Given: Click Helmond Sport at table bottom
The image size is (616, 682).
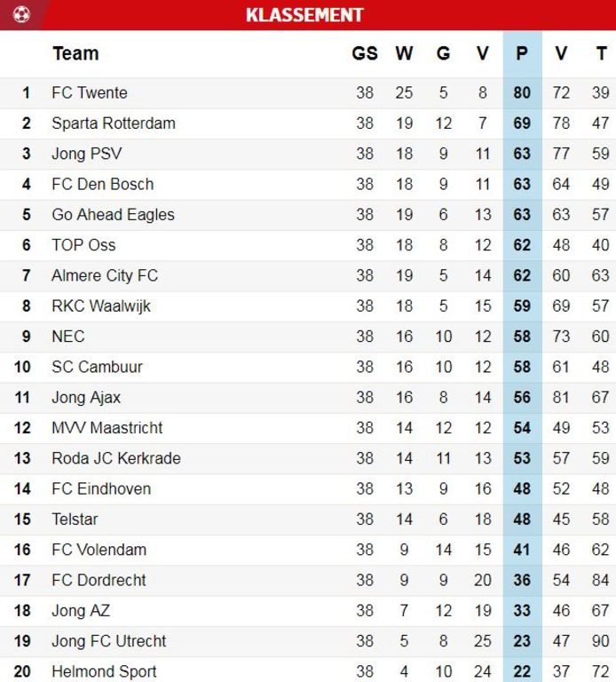Looking at the screenshot, I should pyautogui.click(x=104, y=671).
